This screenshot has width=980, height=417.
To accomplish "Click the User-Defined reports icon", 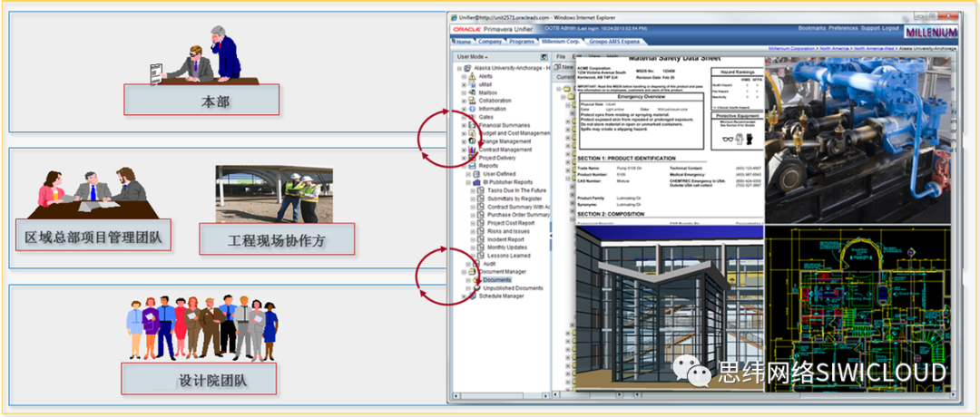I will 476,174.
